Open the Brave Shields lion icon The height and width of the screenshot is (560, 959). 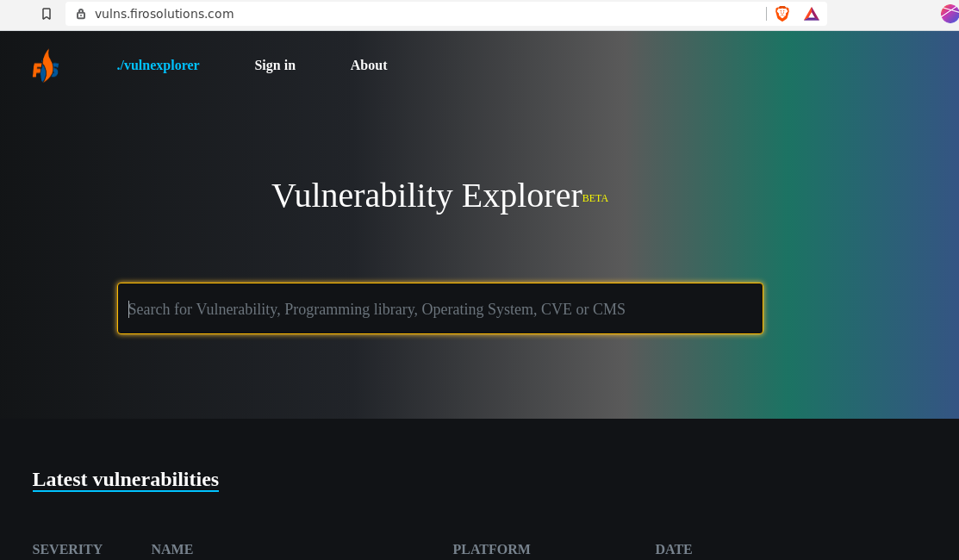[782, 14]
